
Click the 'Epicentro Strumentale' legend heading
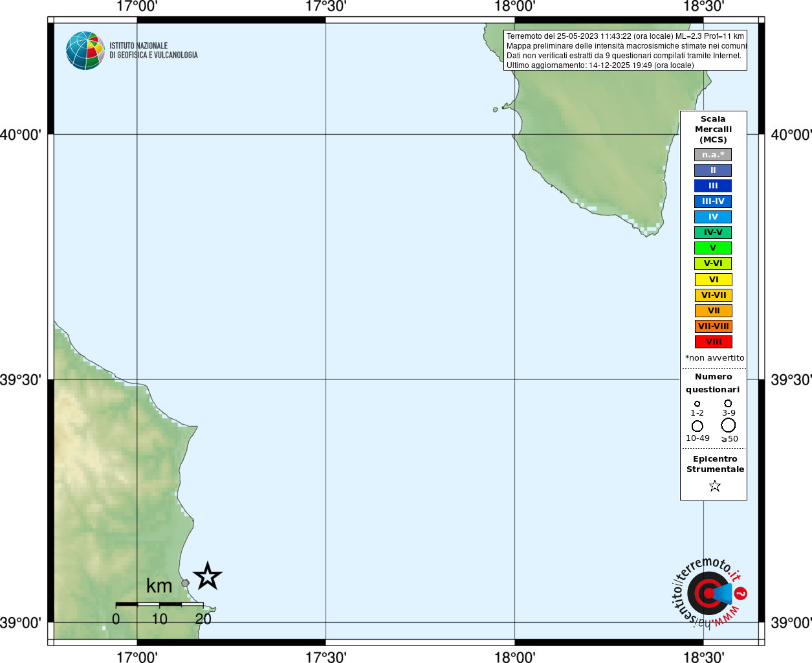[x=715, y=464]
